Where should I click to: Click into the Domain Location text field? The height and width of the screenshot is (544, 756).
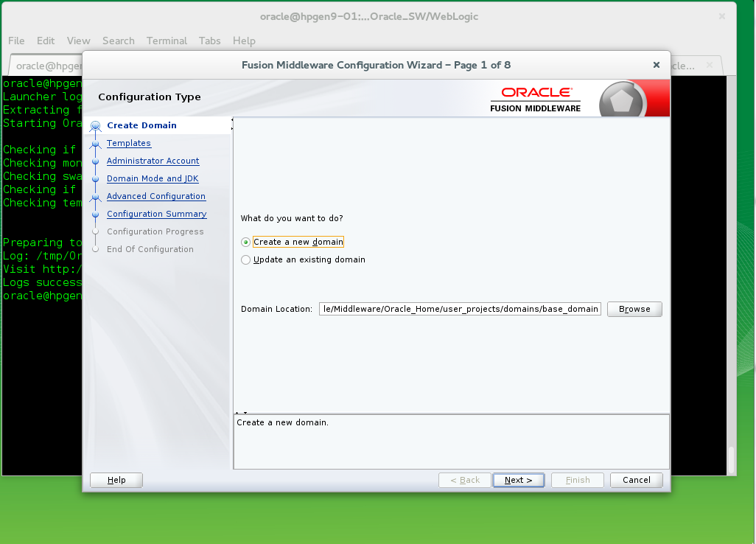click(x=461, y=309)
